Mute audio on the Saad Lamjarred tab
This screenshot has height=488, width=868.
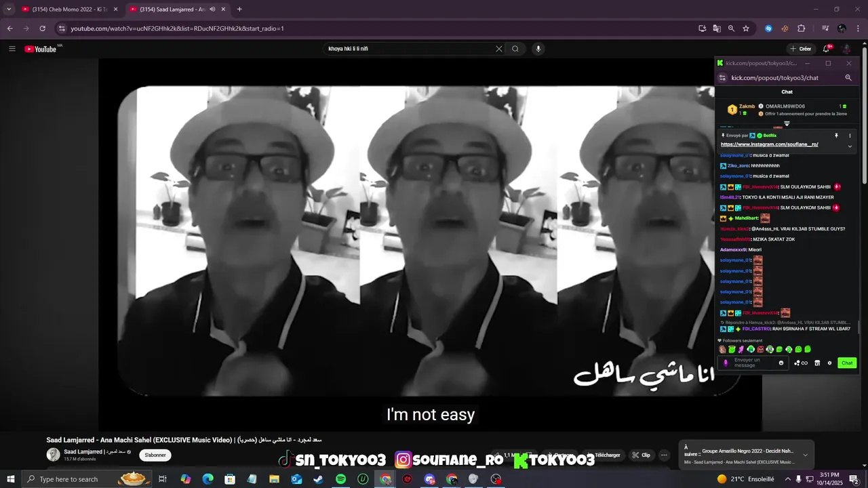(x=212, y=9)
